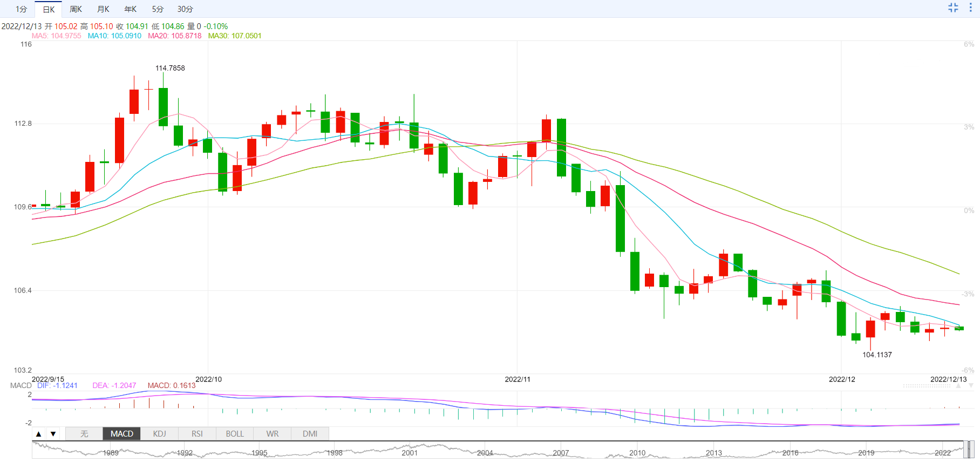Image resolution: width=980 pixels, height=476 pixels.
Task: Click the MA20: 105.8718 legend label
Action: [x=175, y=36]
